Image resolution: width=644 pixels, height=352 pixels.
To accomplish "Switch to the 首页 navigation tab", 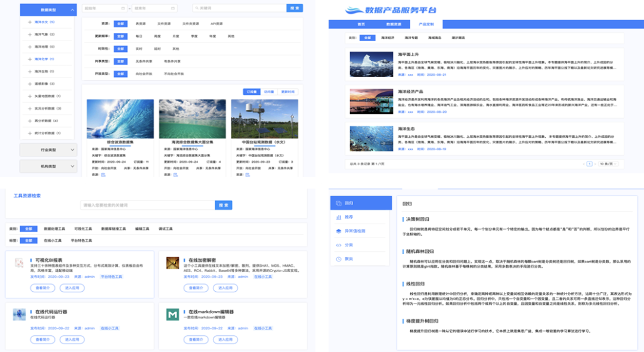I will (361, 24).
